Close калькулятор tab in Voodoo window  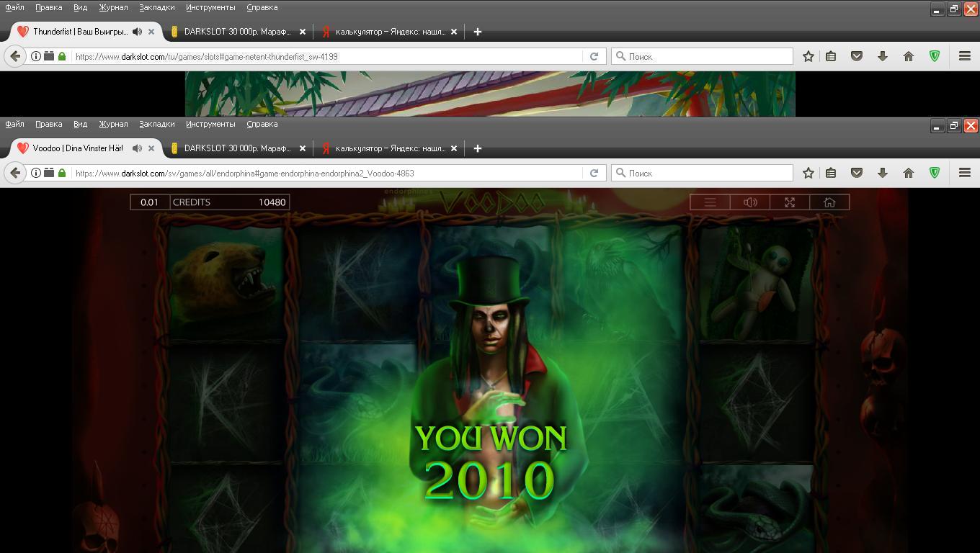[x=454, y=148]
